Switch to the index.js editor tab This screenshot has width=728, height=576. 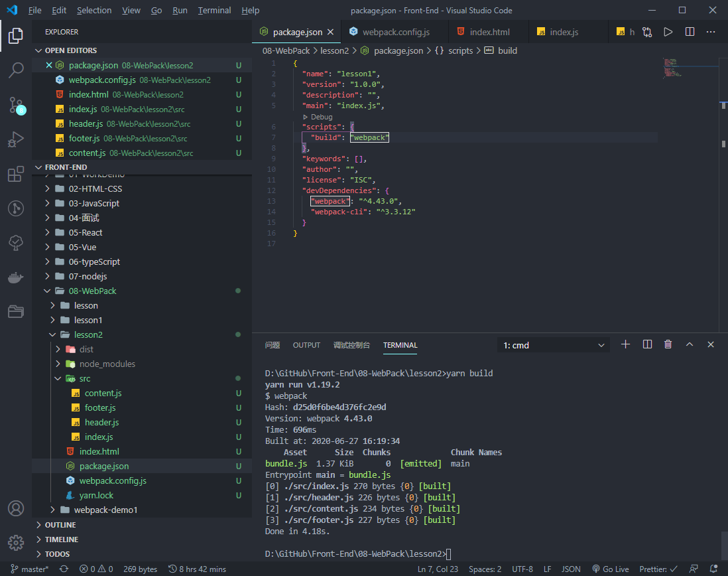568,32
